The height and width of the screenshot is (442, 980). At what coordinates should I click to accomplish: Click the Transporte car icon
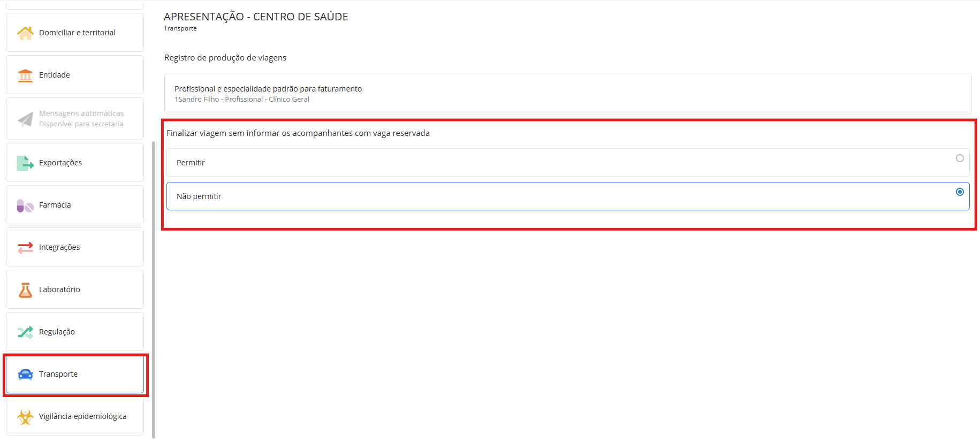click(25, 375)
